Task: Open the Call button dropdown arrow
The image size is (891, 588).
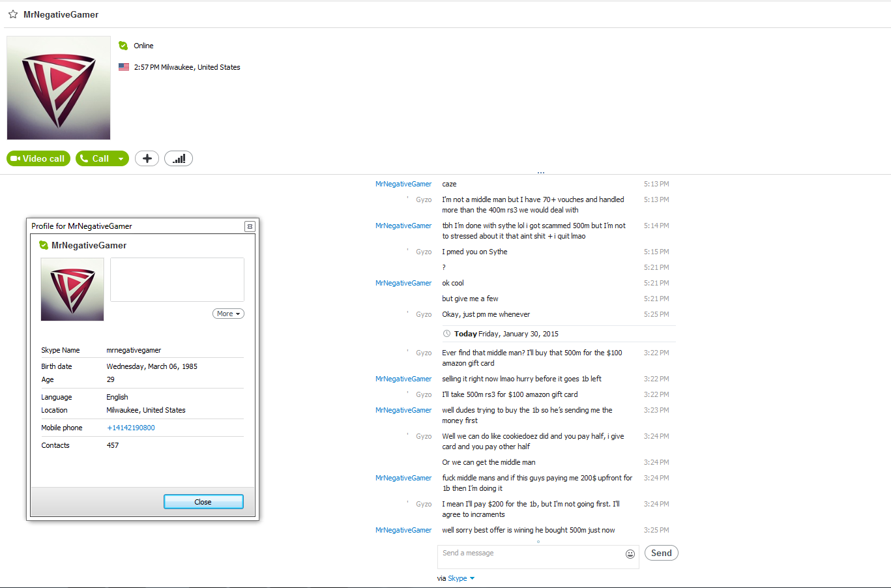Action: coord(121,158)
